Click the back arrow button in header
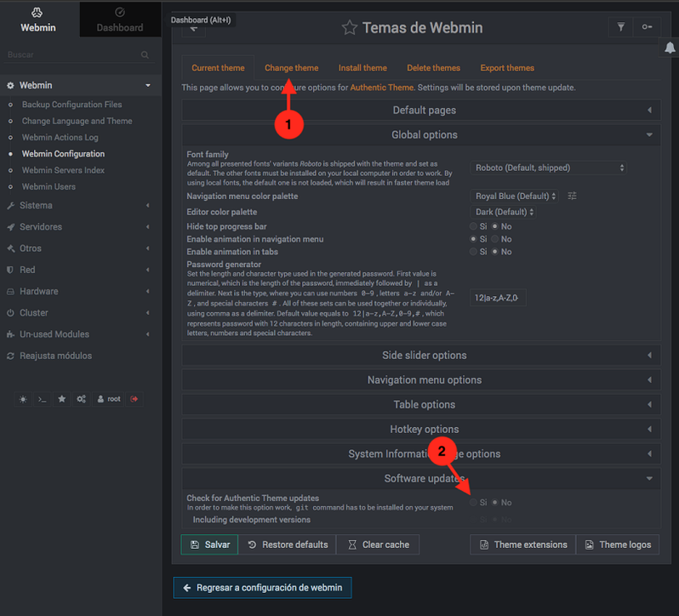 point(193,29)
